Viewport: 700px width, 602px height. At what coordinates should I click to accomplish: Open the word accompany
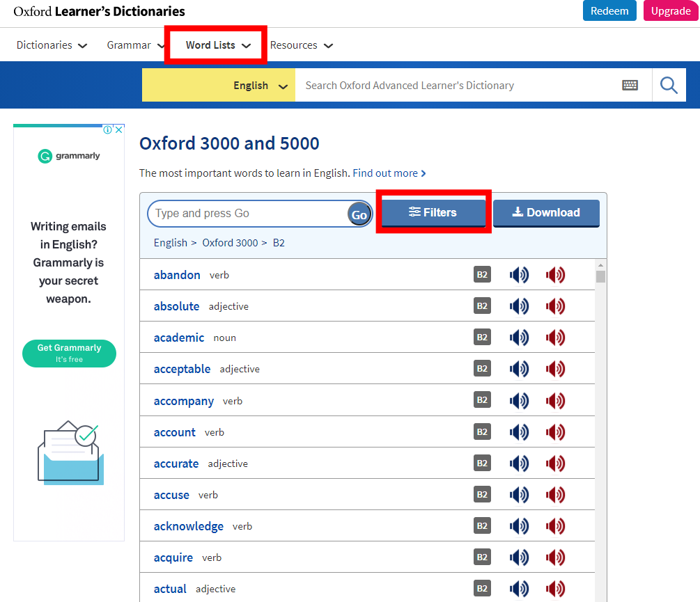tap(183, 401)
